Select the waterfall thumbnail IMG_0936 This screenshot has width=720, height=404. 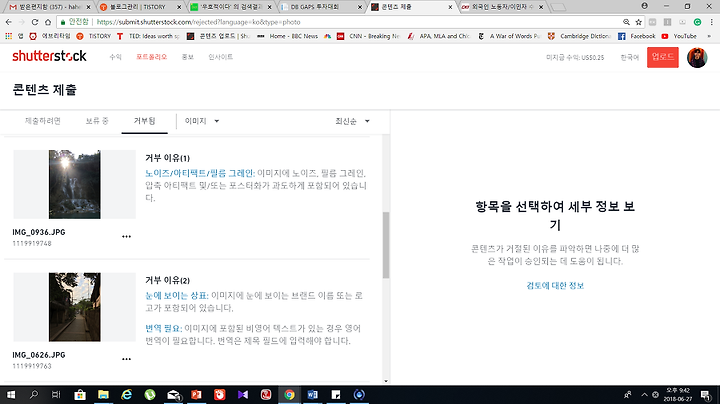coord(74,184)
